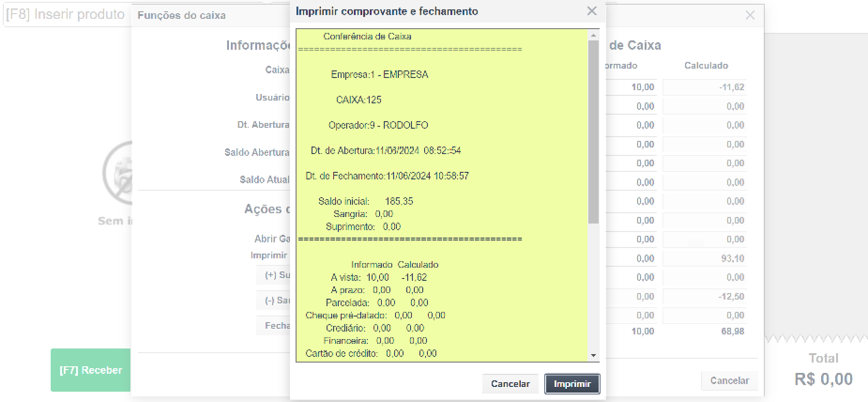
Task: Click the Informado field showing 10,00 in first row
Action: pyautogui.click(x=631, y=87)
